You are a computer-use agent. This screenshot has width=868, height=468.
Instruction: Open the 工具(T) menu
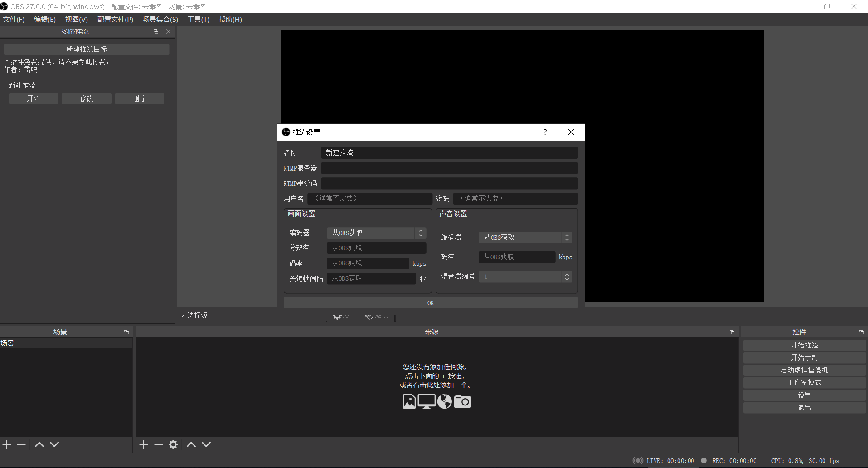[198, 19]
